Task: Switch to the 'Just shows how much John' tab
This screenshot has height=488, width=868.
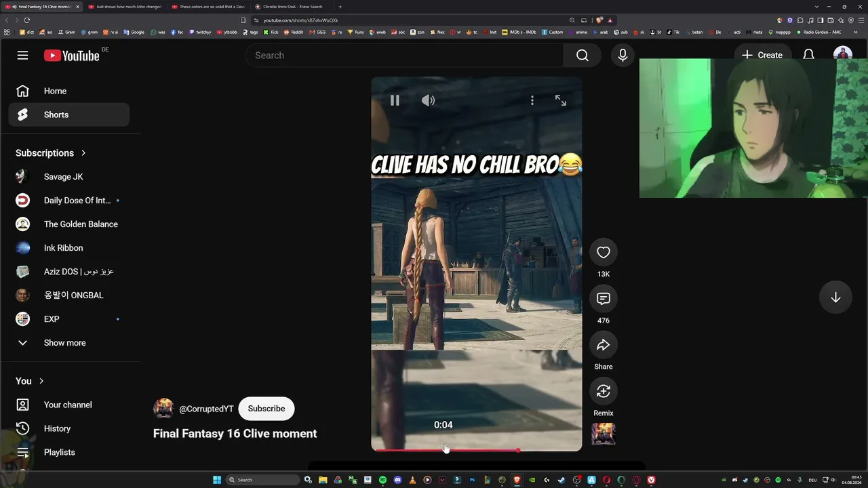Action: point(125,7)
